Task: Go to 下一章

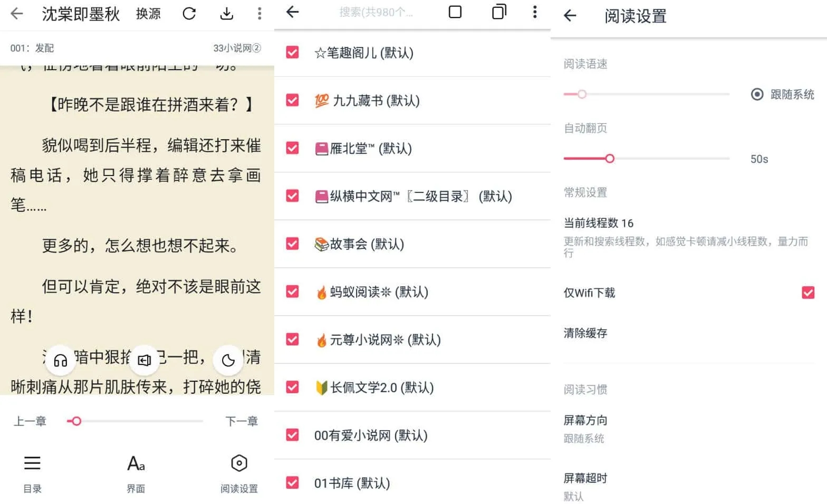Action: [242, 421]
